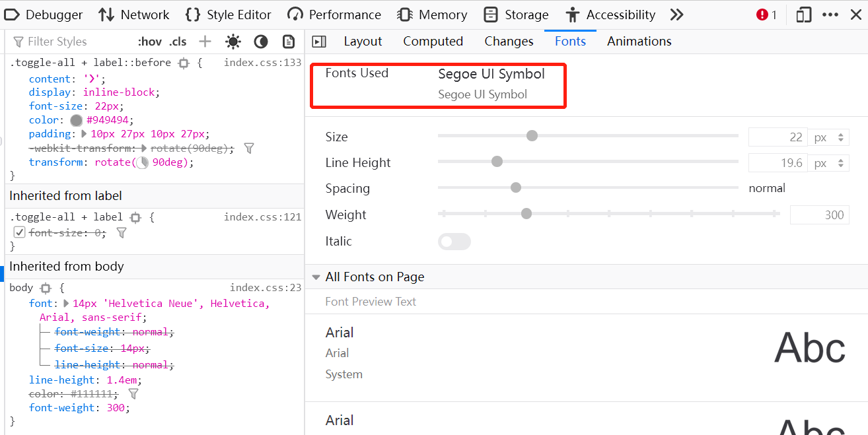The height and width of the screenshot is (435, 868).
Task: Uncheck the font-size: 0 declaration checkbox
Action: click(x=19, y=232)
